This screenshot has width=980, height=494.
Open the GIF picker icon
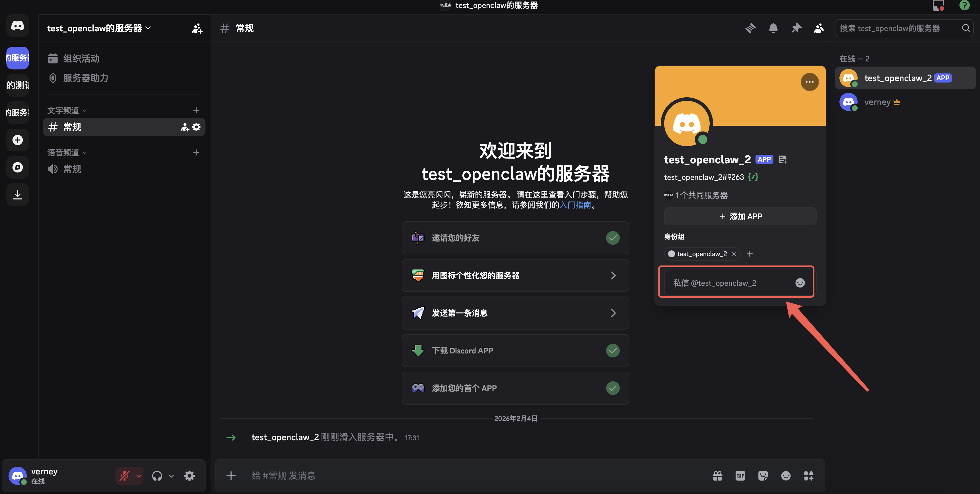pos(740,476)
